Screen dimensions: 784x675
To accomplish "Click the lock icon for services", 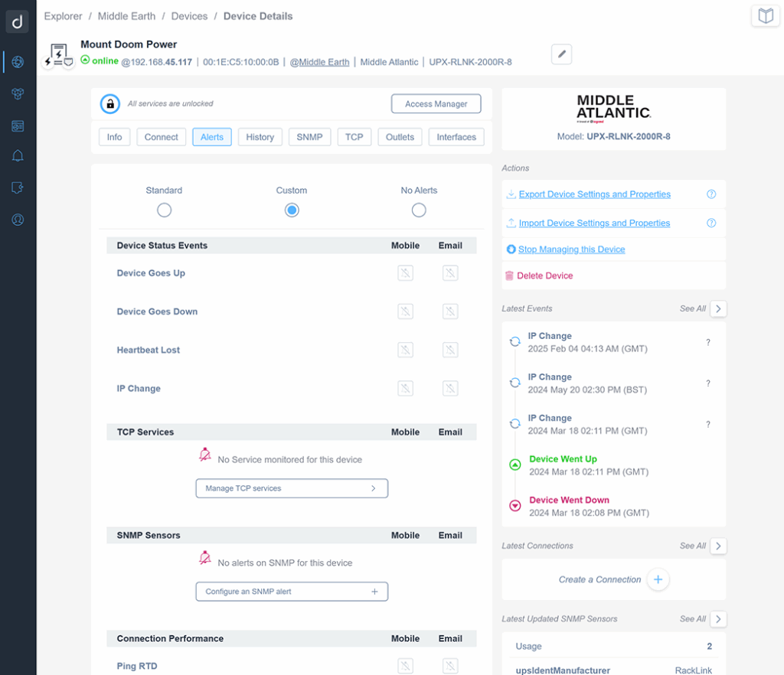I will click(x=110, y=103).
